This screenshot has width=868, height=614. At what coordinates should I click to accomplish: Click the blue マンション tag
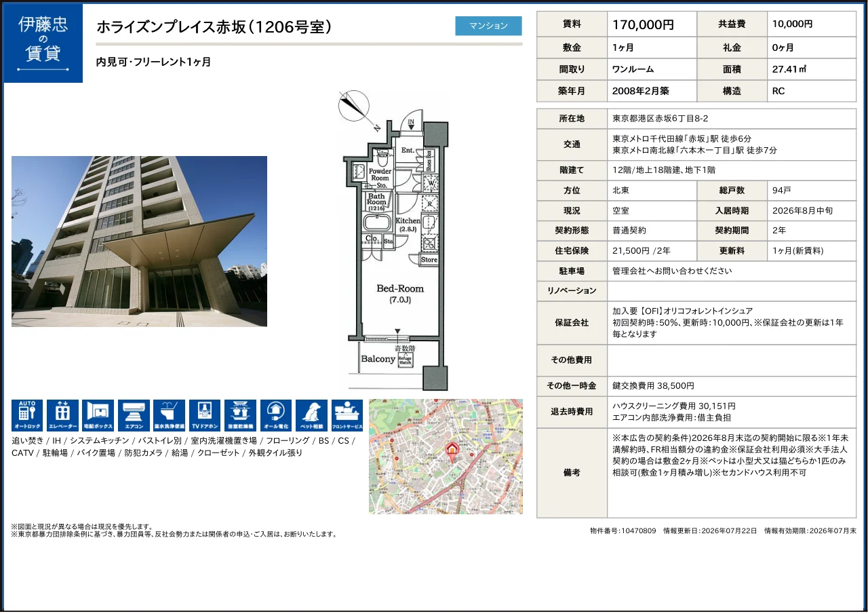[489, 26]
